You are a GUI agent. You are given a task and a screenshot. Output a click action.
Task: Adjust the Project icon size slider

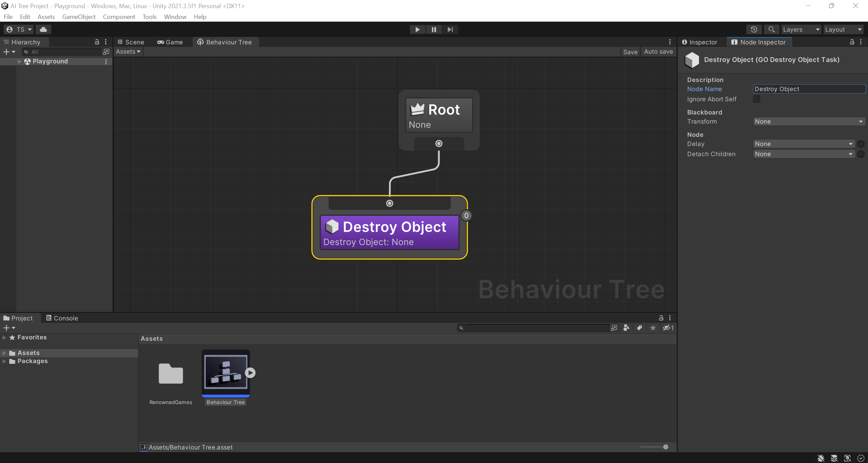(665, 447)
